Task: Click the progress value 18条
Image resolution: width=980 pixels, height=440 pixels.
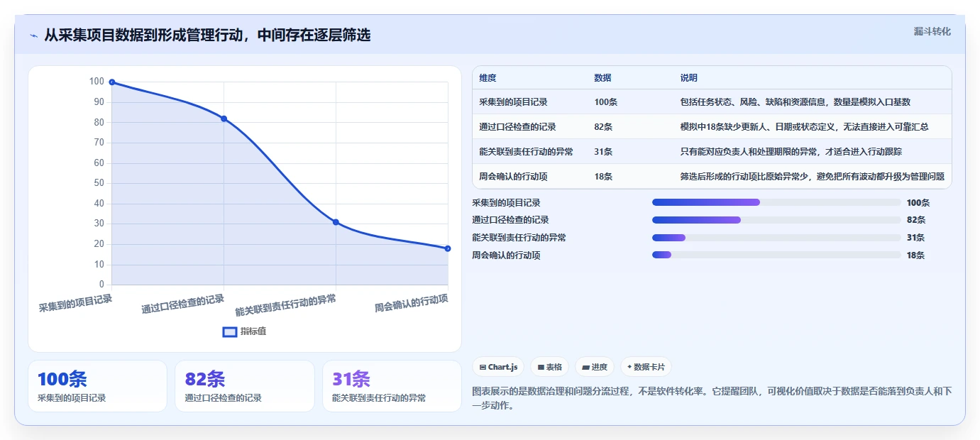Action: [x=916, y=255]
